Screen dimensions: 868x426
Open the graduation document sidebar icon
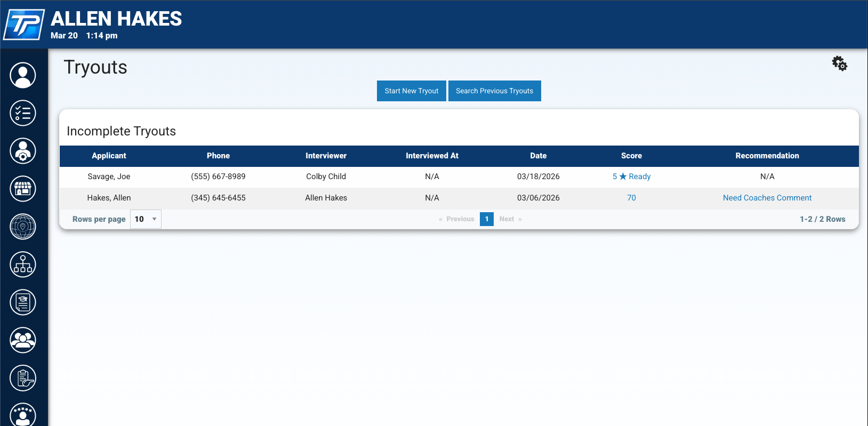click(x=23, y=302)
